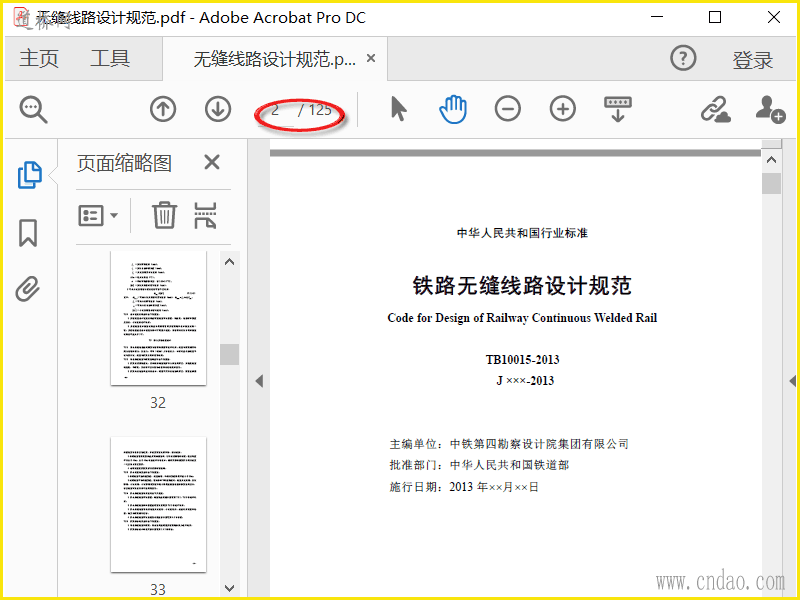Click the text TB10015-2013
Viewport: 800px width, 600px height.
[x=522, y=360]
